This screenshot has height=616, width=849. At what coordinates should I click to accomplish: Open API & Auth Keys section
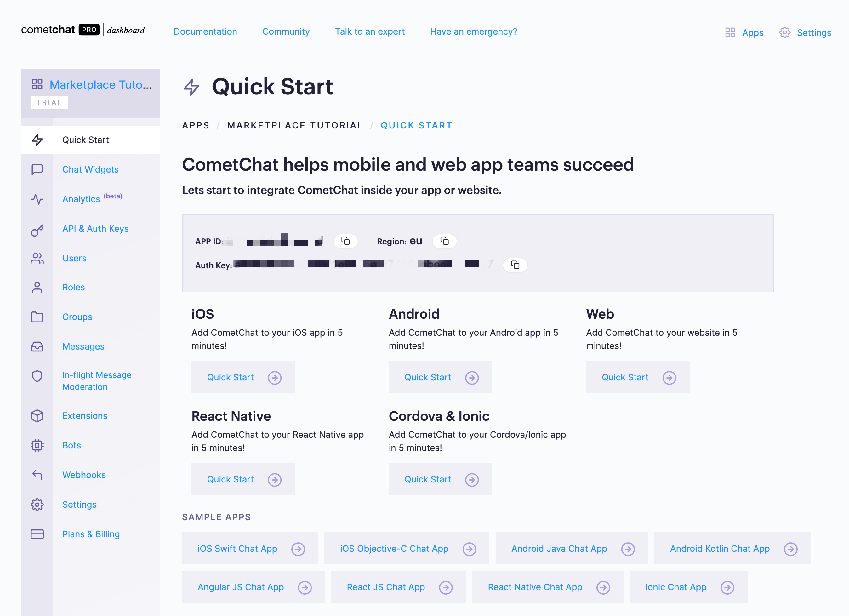(94, 228)
